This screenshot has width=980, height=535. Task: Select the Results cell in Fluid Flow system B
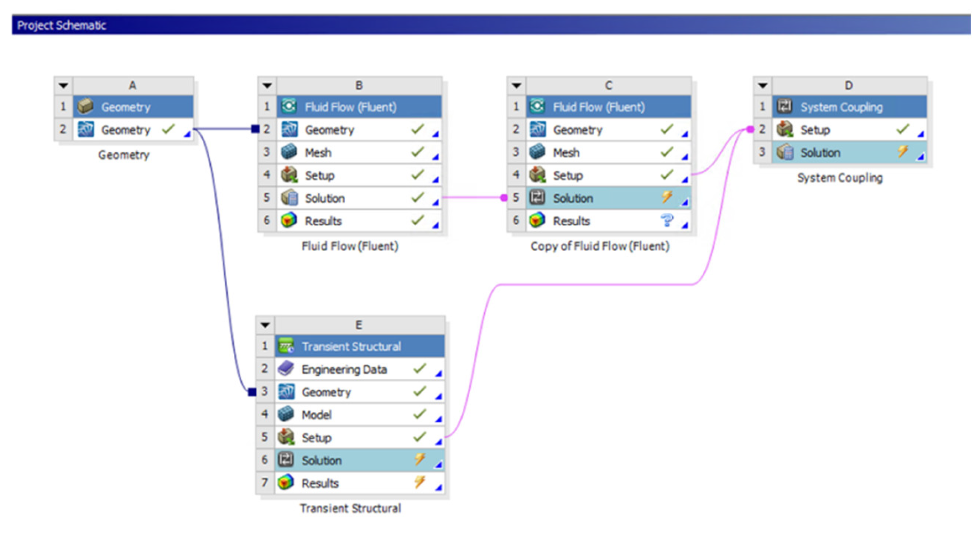(x=359, y=221)
